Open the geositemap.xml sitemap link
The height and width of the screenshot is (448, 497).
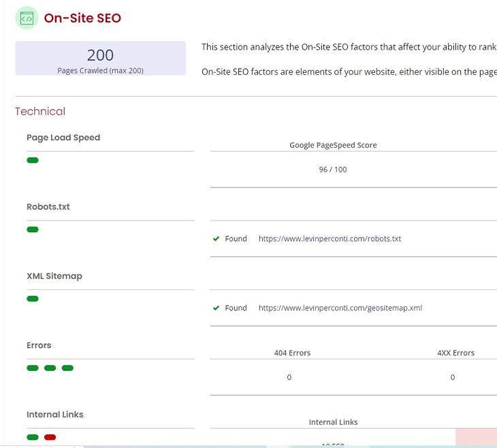click(340, 308)
